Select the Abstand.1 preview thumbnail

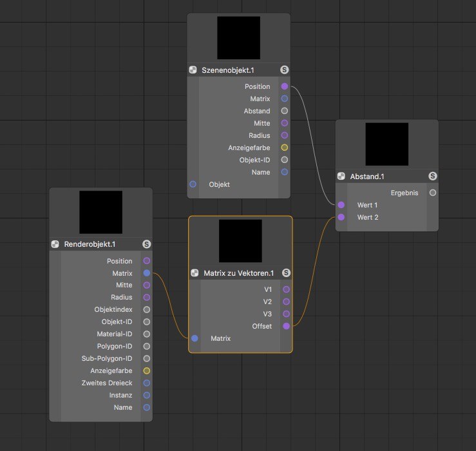386,144
